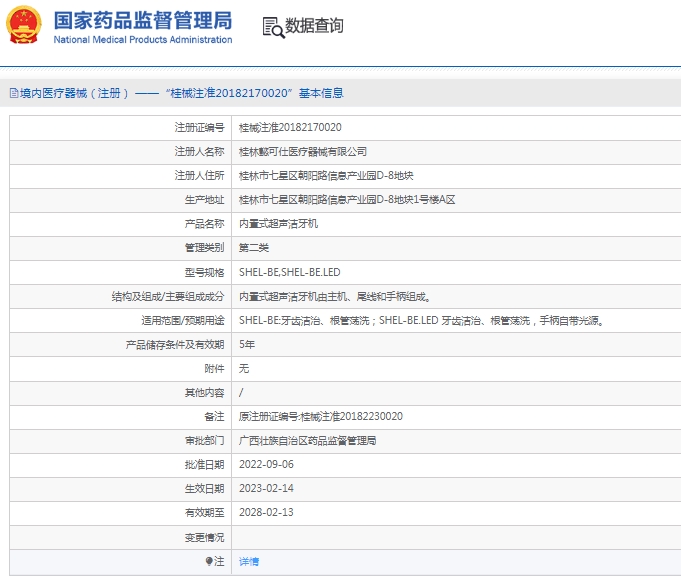681x582 pixels.
Task: Open the 详情 details link
Action: (x=249, y=562)
